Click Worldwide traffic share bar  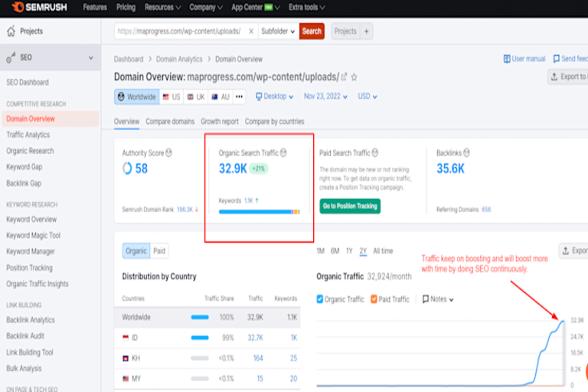click(200, 317)
